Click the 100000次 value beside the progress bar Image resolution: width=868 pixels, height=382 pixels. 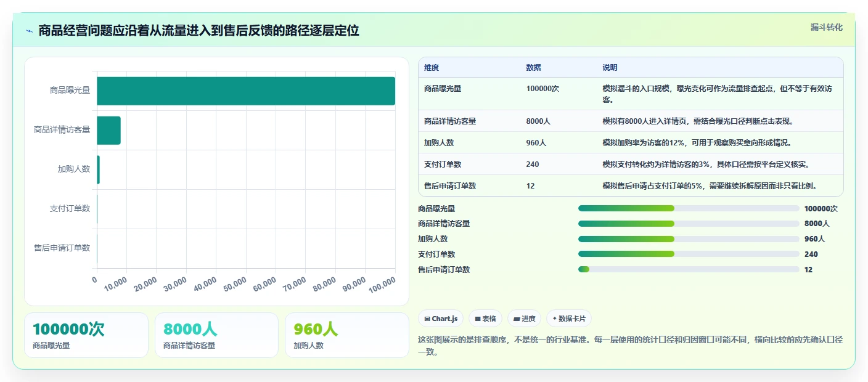(821, 209)
